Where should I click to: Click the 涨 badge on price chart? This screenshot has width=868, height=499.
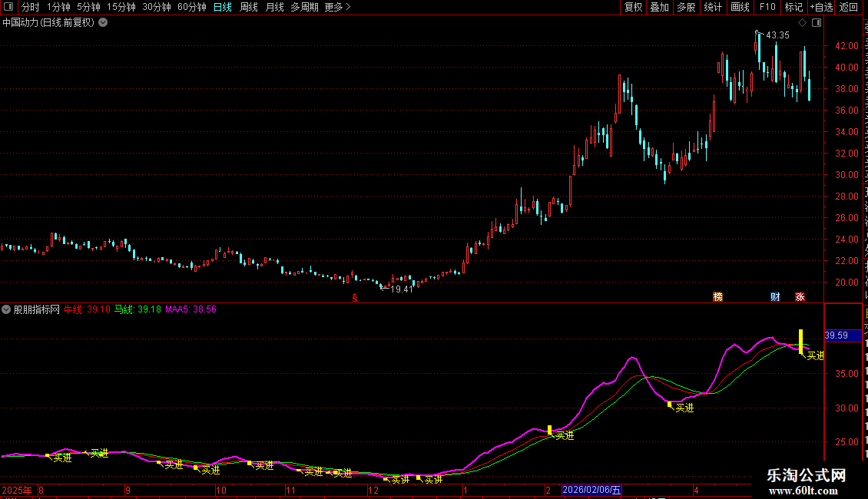point(800,297)
